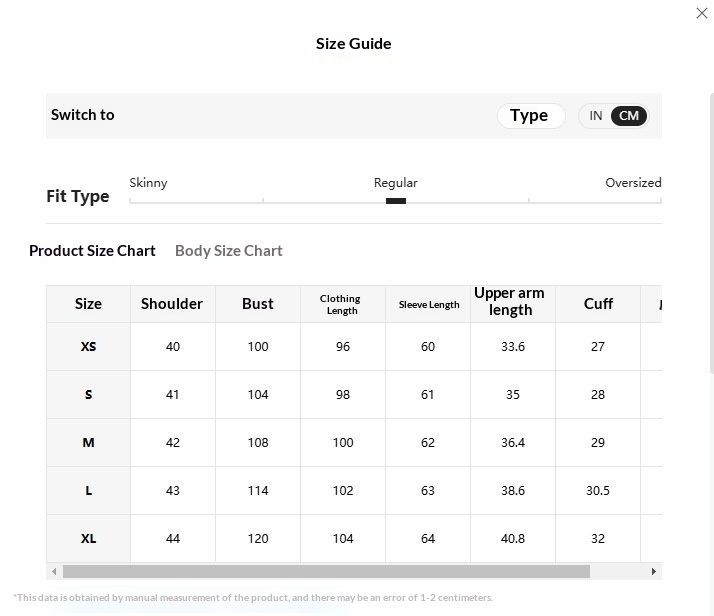The width and height of the screenshot is (714, 616).
Task: Click the Size Guide title
Action: pos(354,44)
